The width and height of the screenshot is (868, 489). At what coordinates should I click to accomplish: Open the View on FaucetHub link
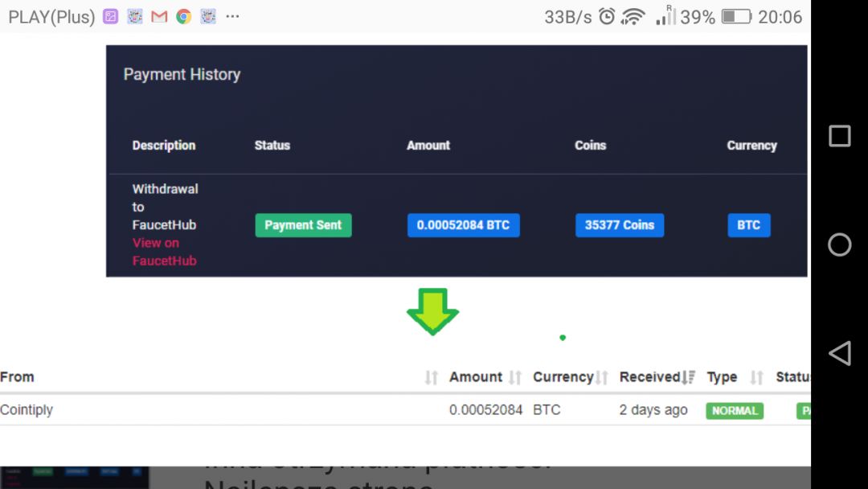pos(164,252)
